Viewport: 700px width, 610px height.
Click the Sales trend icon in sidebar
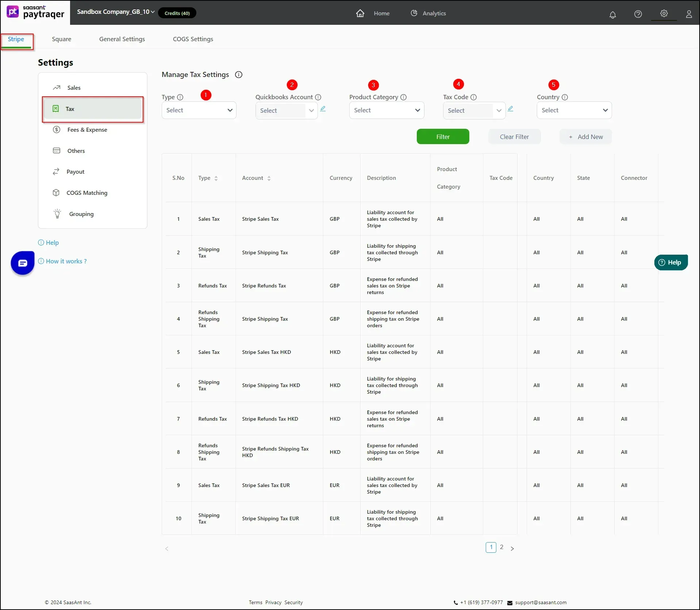coord(57,88)
